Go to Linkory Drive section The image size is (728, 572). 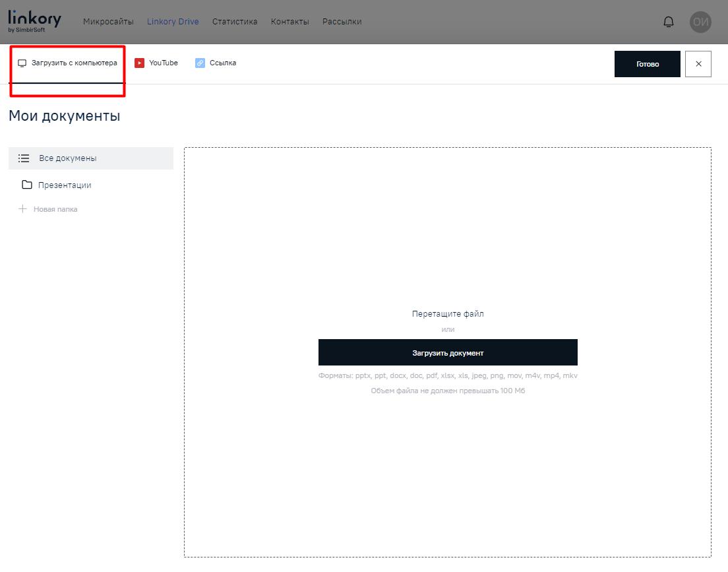[x=173, y=22]
